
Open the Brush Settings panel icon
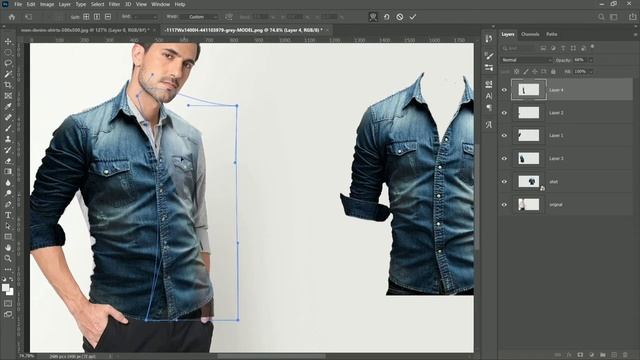click(489, 56)
